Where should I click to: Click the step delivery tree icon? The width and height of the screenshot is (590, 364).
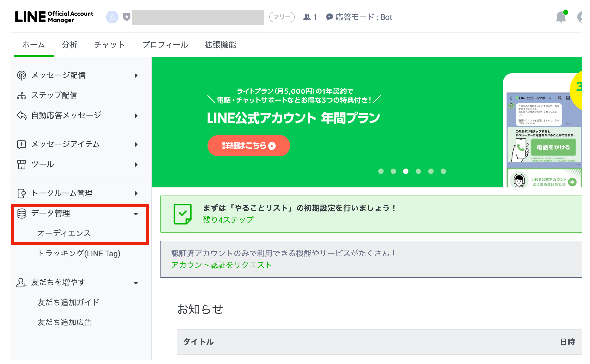tap(22, 95)
